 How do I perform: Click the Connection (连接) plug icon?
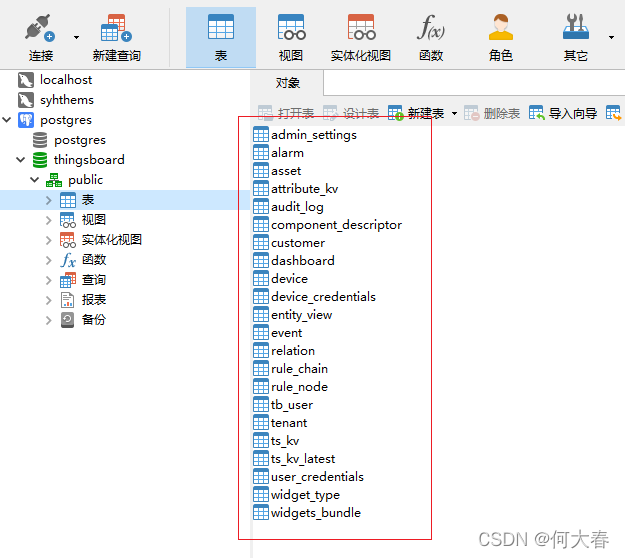[x=40, y=28]
